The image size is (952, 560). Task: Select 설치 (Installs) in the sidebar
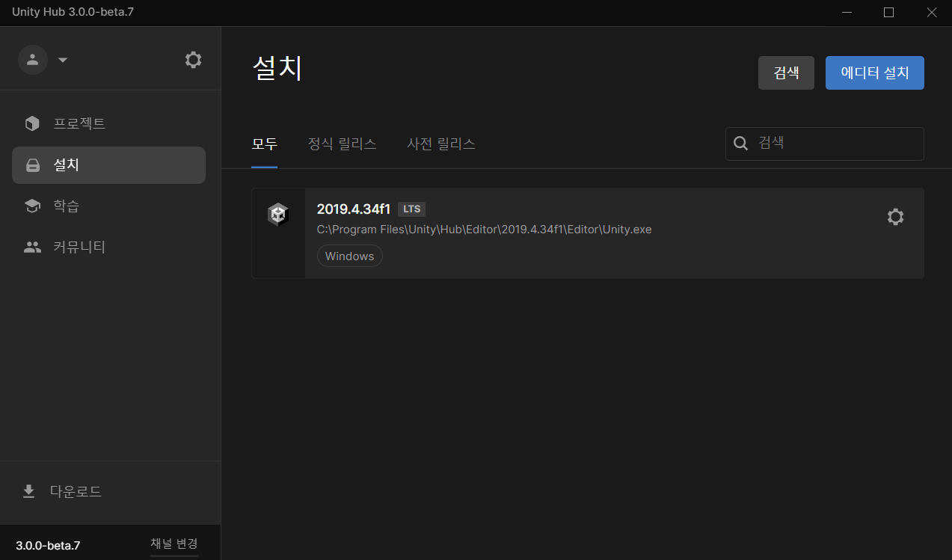pos(108,165)
